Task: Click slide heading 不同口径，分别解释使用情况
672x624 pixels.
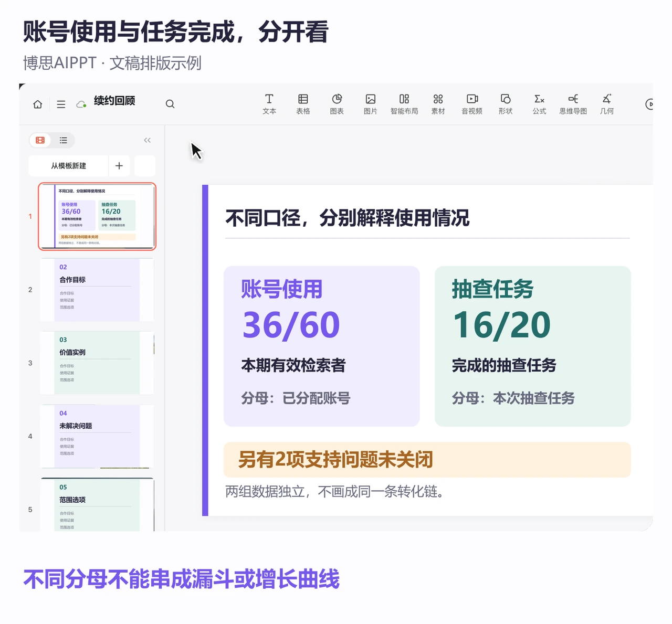Action: [347, 218]
